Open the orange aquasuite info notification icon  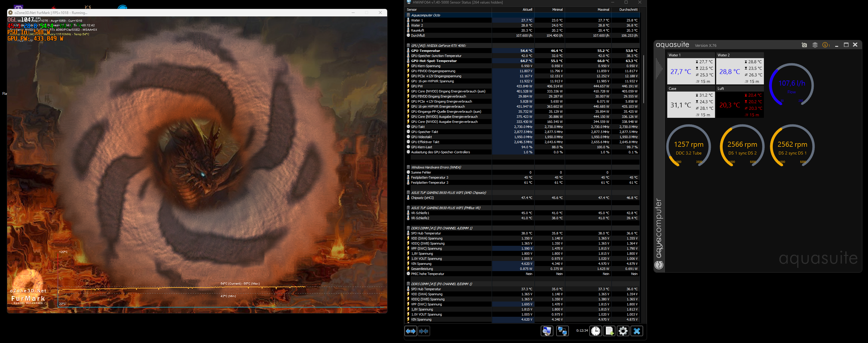point(825,45)
